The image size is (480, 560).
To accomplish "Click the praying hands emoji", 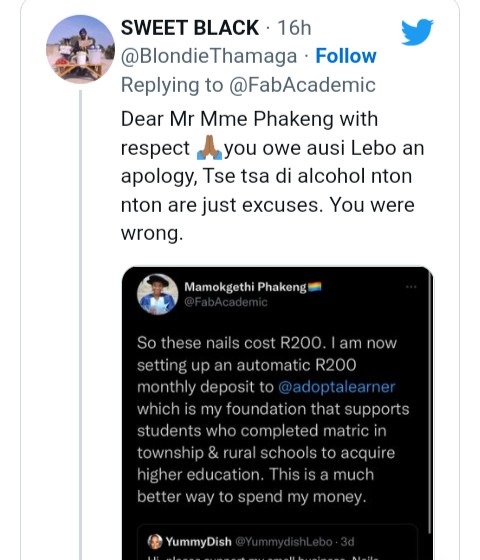I will (x=210, y=148).
